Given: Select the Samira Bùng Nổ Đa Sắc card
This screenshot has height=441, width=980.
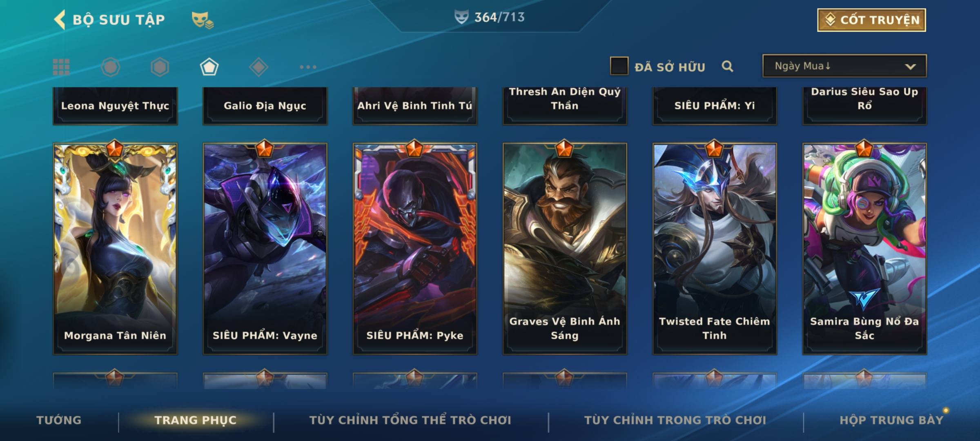Looking at the screenshot, I should tap(864, 248).
